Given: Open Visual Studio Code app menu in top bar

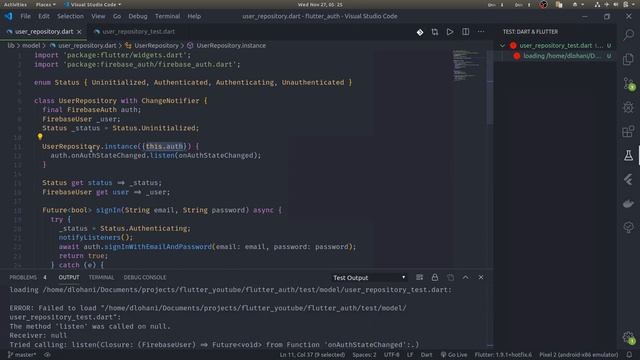Looking at the screenshot, I should click(93, 4).
